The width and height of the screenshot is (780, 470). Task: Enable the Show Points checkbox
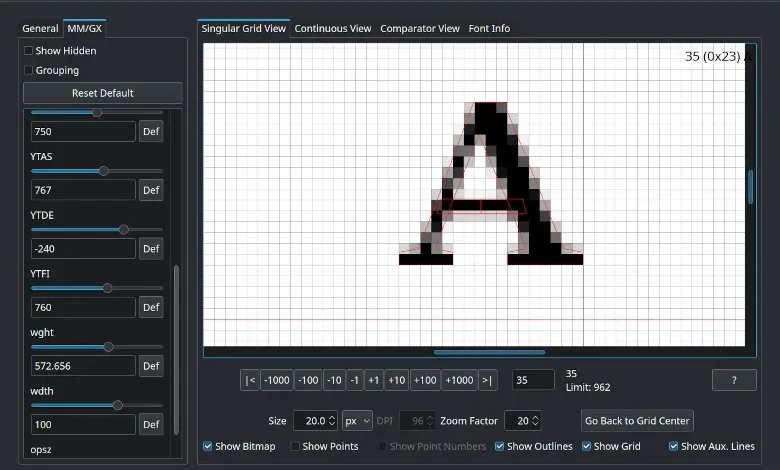(295, 446)
